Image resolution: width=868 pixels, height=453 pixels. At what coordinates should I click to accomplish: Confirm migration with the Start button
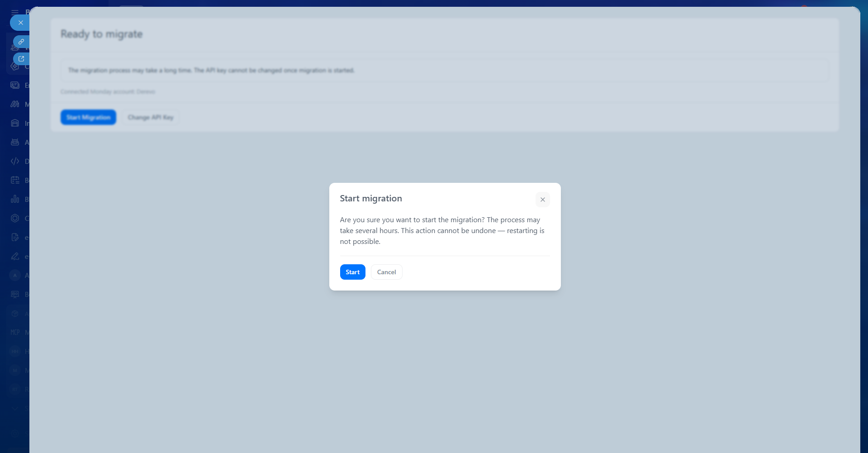coord(352,272)
